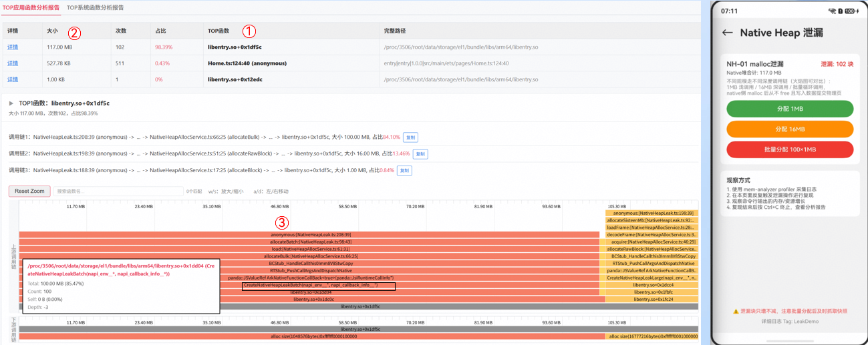Tap the red 批量分配 100×1MB button
The height and width of the screenshot is (345, 868).
click(x=790, y=149)
